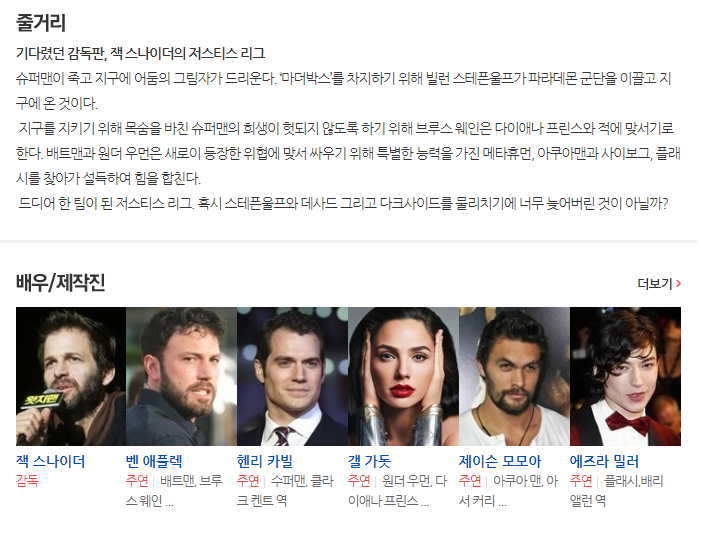Click the 헨리 카빌 name link
701x535 pixels.
(x=265, y=461)
